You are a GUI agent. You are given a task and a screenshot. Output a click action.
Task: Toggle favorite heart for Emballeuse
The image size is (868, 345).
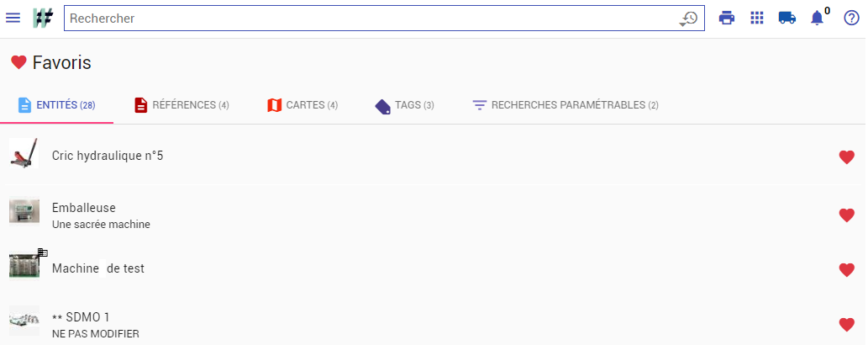pos(846,215)
